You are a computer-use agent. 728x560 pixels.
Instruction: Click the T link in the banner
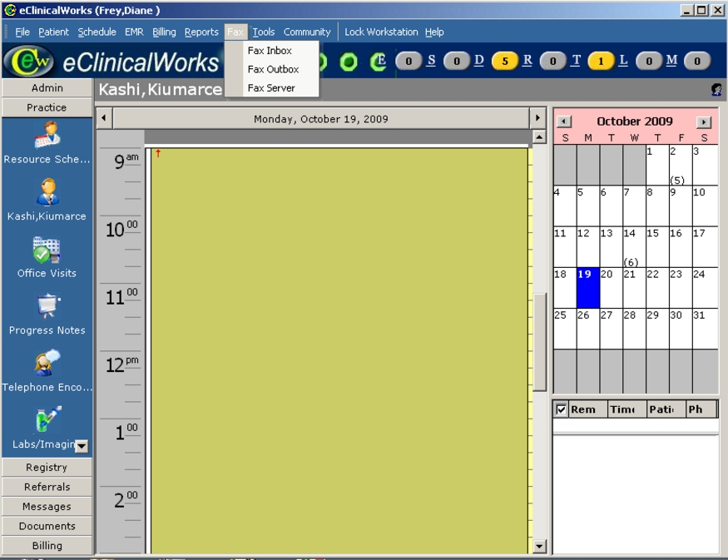[576, 61]
